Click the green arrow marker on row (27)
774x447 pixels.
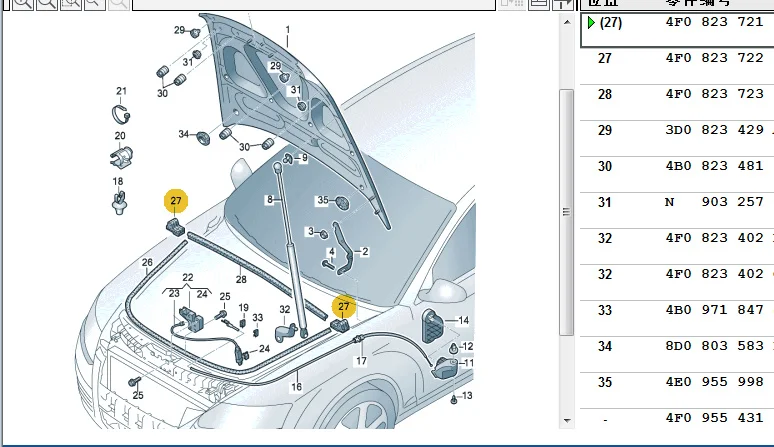[x=592, y=23]
